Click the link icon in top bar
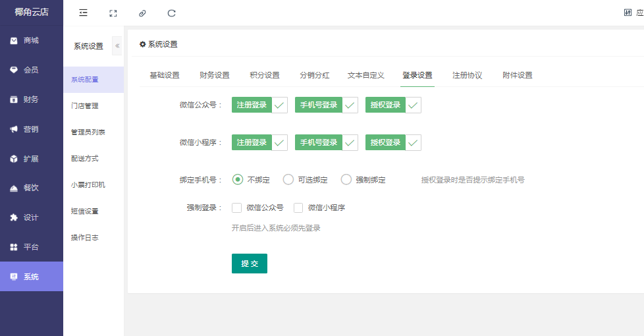Viewport: 644px width, 336px height. (x=142, y=13)
